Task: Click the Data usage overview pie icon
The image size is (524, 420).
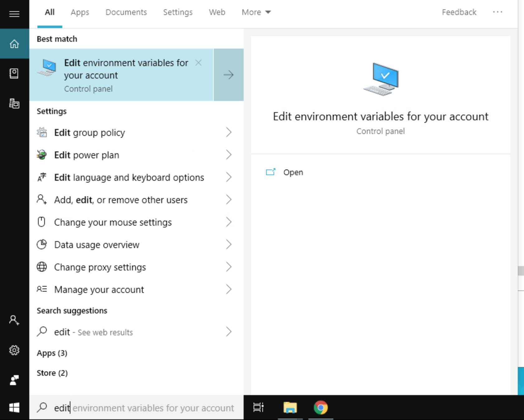Action: 42,244
